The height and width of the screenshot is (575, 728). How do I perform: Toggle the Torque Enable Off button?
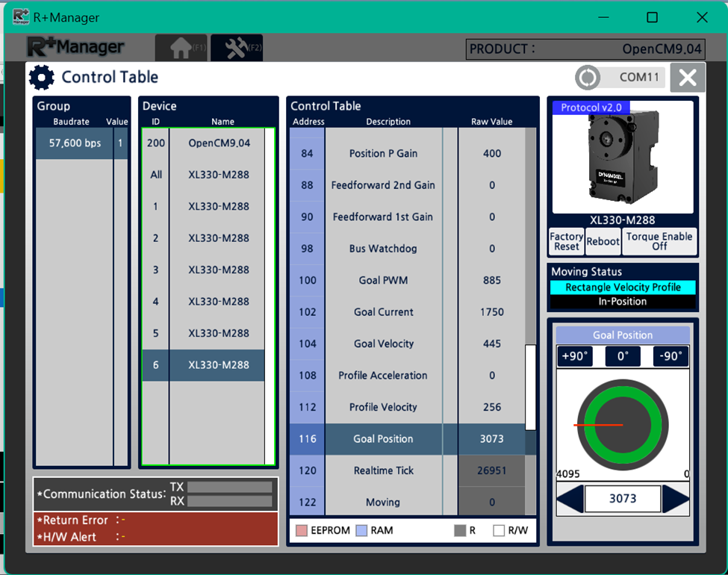(x=659, y=241)
